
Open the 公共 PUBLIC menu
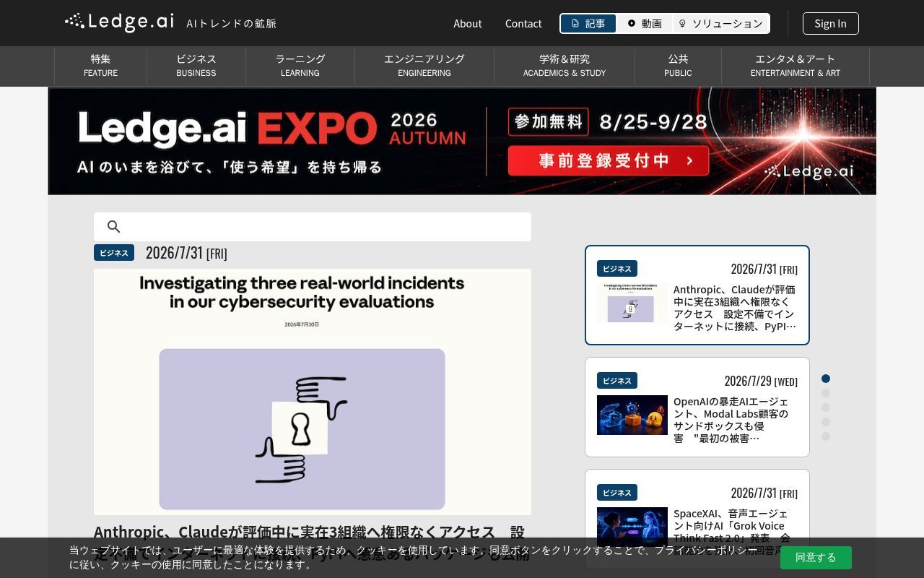[x=678, y=65]
